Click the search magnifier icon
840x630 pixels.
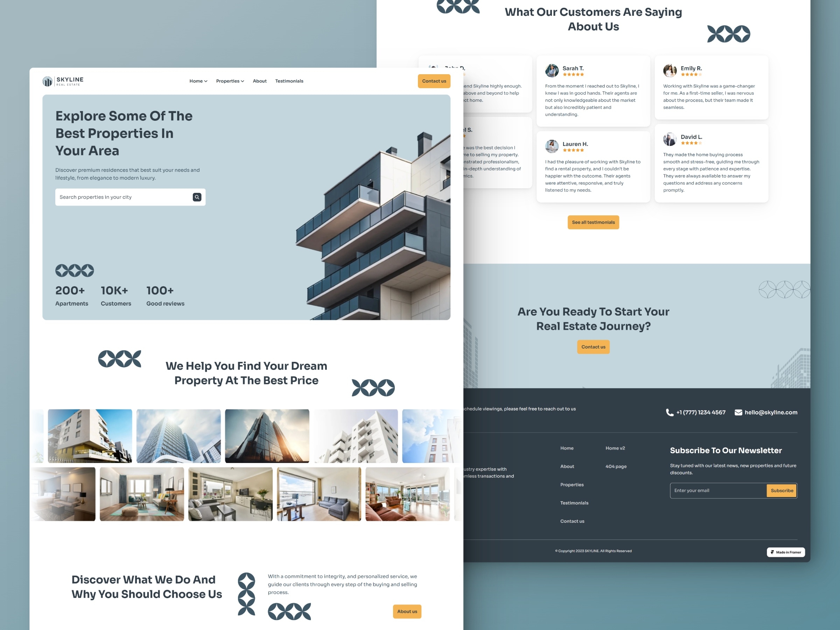196,197
